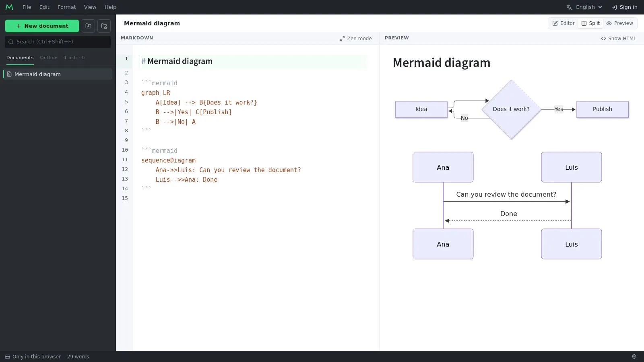Click the document icon beside Mermaid diagram
The width and height of the screenshot is (644, 362).
pos(9,74)
